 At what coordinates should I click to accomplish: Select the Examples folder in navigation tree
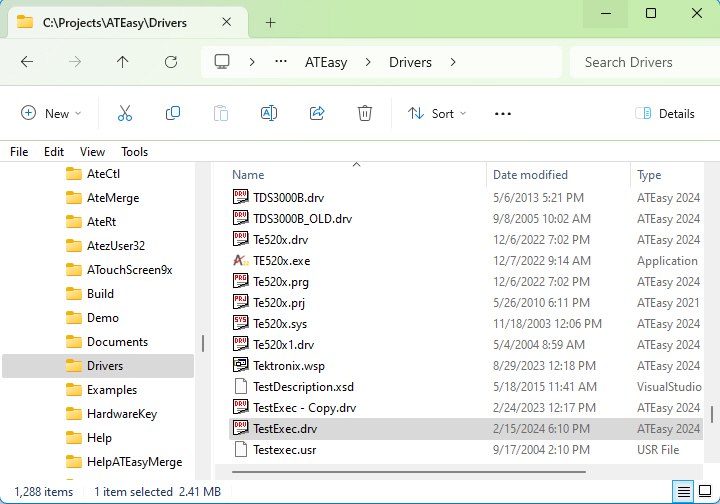pyautogui.click(x=111, y=390)
